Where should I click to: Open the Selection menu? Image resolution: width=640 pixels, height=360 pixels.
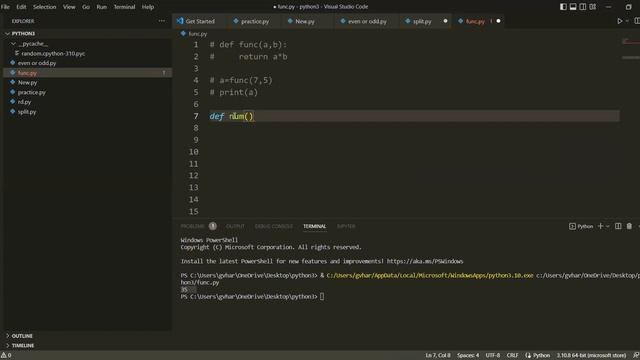(x=44, y=7)
